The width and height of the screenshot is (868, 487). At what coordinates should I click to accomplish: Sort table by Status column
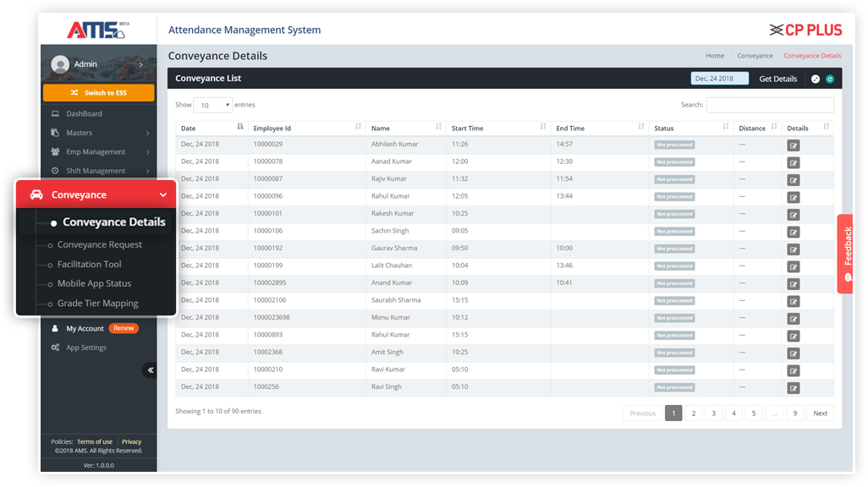pos(691,128)
